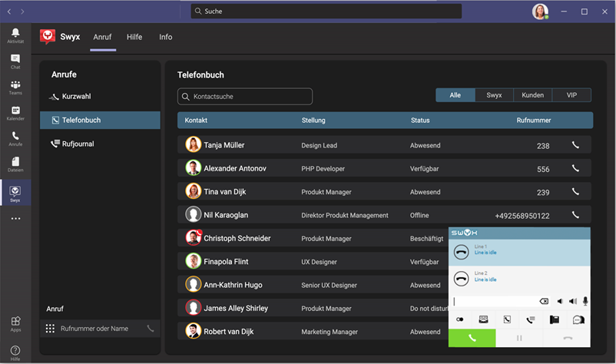
Task: Open phonebook icon in softphone toolbar
Action: pos(507,319)
